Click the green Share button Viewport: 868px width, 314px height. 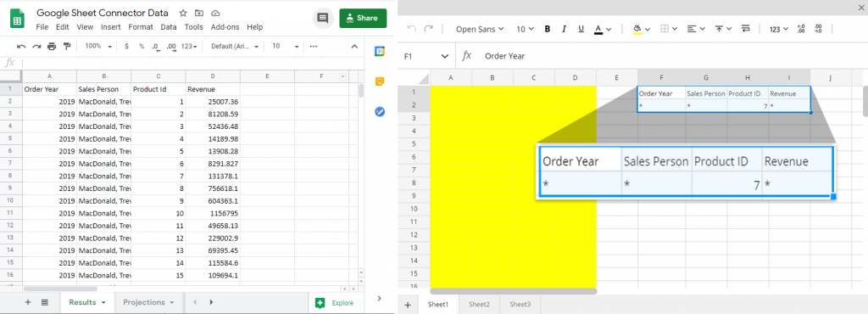point(363,19)
